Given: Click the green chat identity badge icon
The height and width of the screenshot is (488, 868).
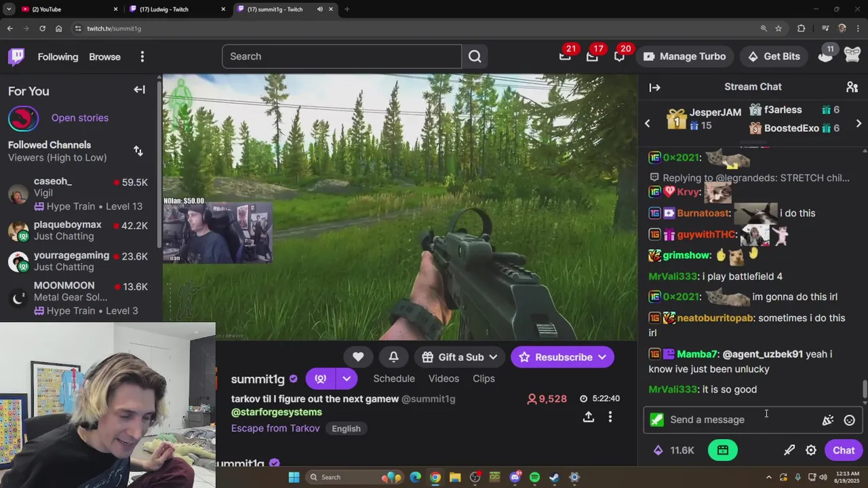Looking at the screenshot, I should click(x=656, y=420).
